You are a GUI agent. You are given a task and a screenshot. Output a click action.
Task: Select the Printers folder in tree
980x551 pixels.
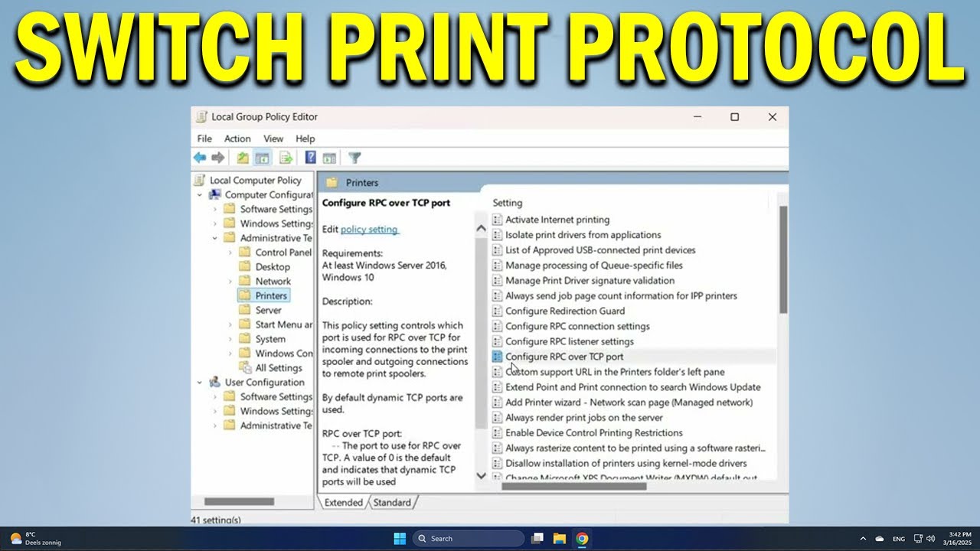tap(271, 295)
